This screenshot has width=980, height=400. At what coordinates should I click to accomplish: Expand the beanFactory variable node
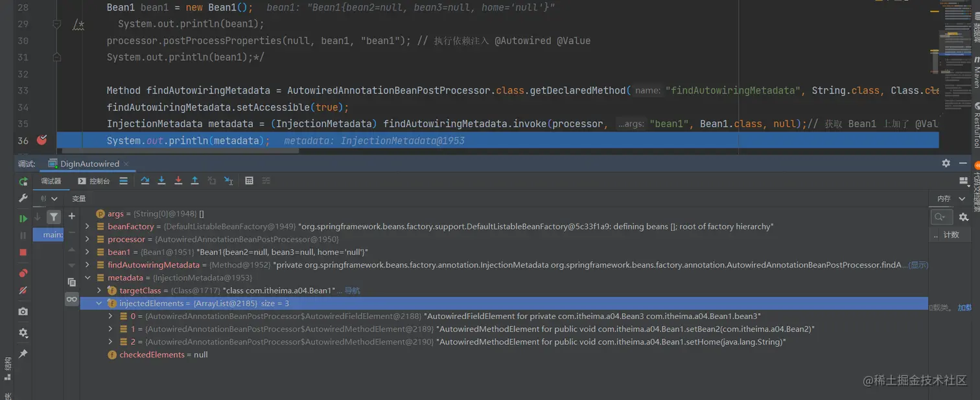coord(87,226)
